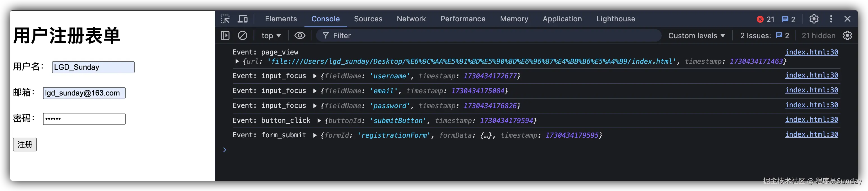Toggle the device toolbar icon
Screen dimensions: 868x191
(x=243, y=19)
